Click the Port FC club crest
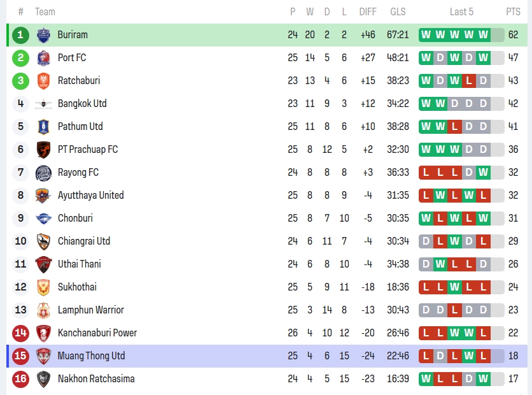532x395 pixels. point(43,58)
